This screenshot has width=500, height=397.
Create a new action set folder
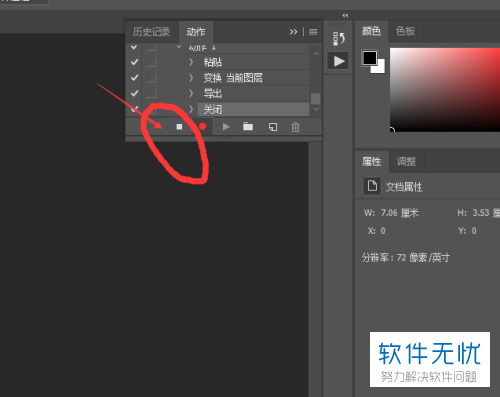point(248,127)
